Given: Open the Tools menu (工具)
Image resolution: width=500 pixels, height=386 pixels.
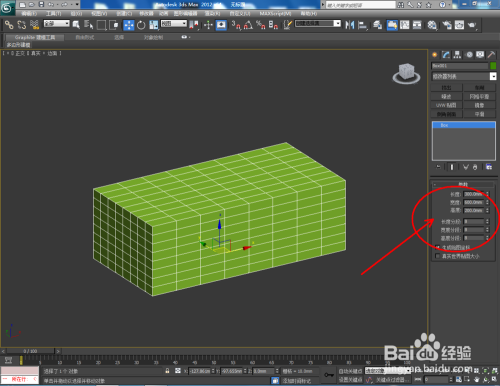Looking at the screenshot, I should [x=53, y=14].
